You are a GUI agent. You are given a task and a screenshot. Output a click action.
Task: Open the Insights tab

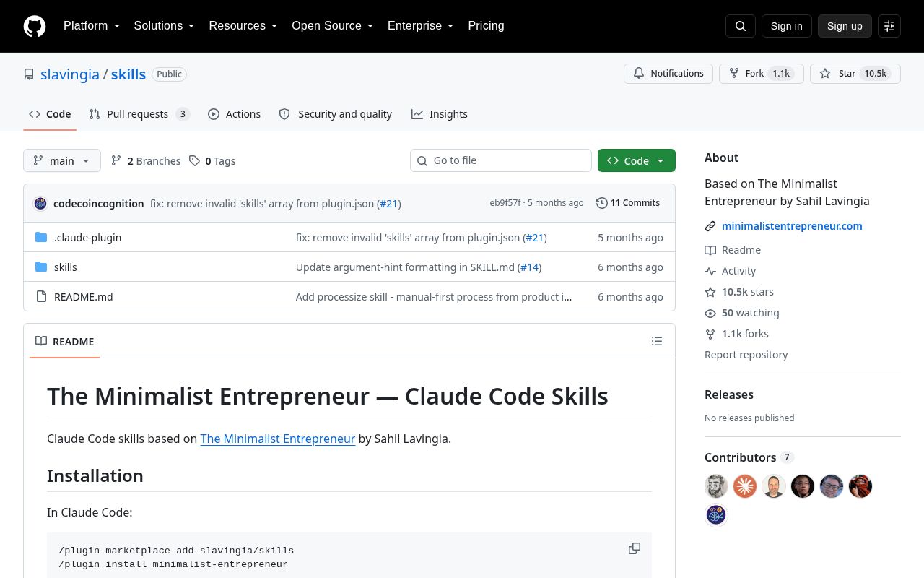(x=440, y=114)
